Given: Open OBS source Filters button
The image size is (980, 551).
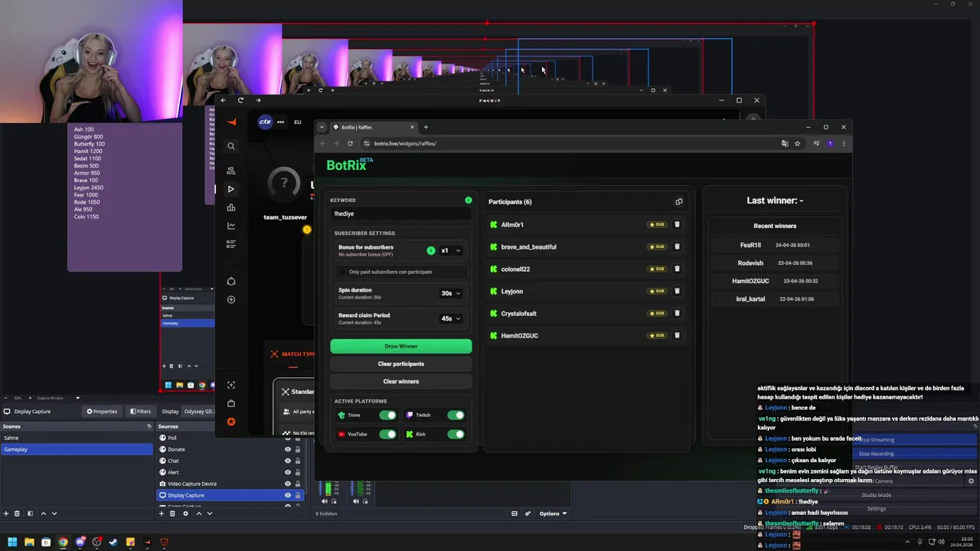Looking at the screenshot, I should pyautogui.click(x=140, y=411).
